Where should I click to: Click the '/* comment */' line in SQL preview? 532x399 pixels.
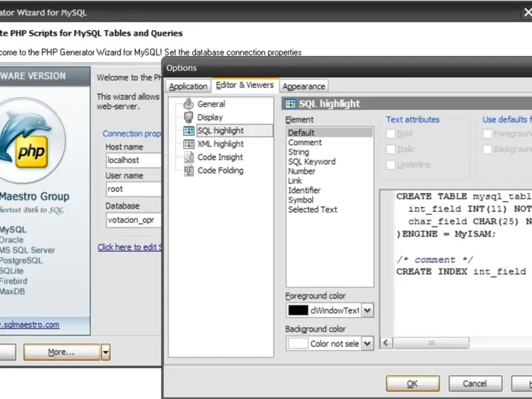click(x=435, y=259)
